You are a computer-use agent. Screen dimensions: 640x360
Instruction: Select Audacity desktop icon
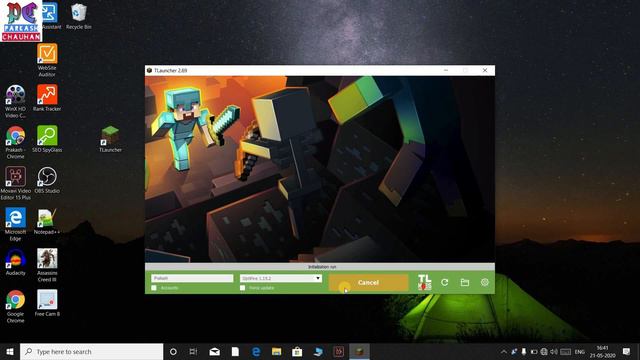pyautogui.click(x=16, y=262)
